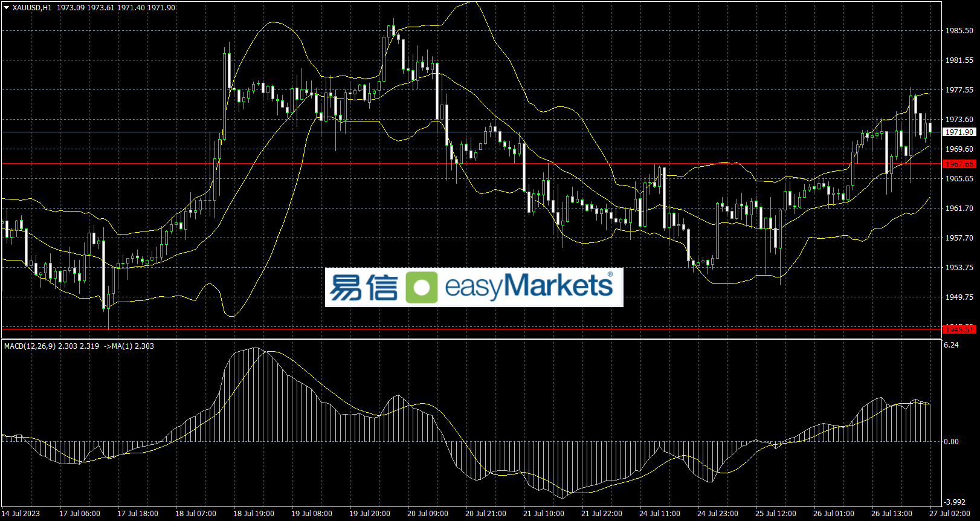Click the 20 Jul 09:00 time label
Image resolution: width=980 pixels, height=521 pixels.
click(428, 514)
